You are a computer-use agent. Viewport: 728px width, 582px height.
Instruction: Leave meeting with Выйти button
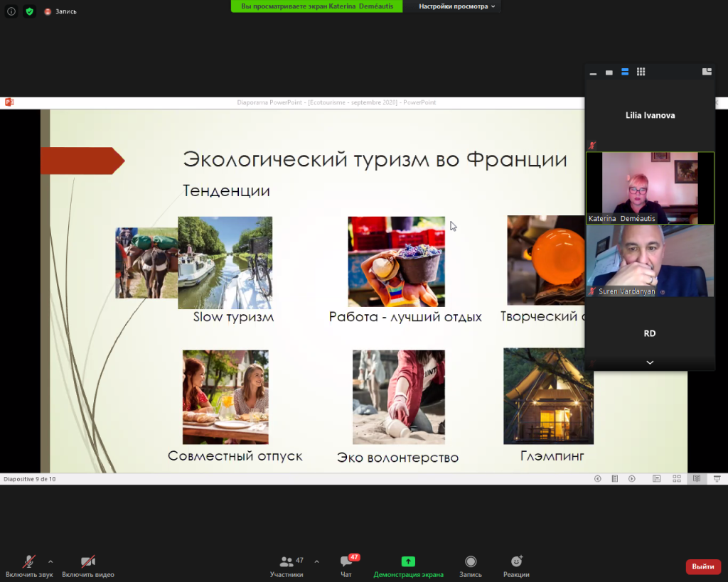click(x=702, y=566)
